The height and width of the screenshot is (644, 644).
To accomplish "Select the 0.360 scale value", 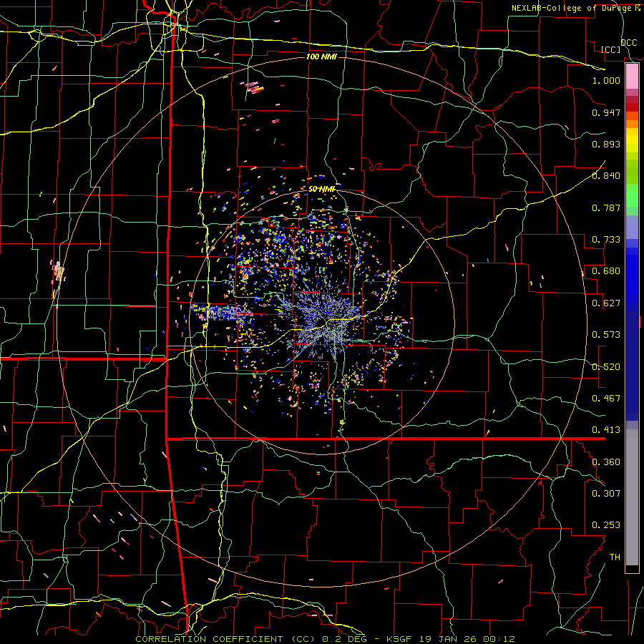I will [606, 462].
